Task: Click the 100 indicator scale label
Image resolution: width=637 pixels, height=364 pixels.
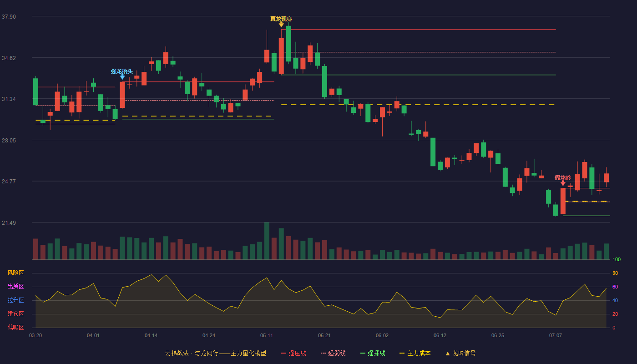Action: coord(617,260)
